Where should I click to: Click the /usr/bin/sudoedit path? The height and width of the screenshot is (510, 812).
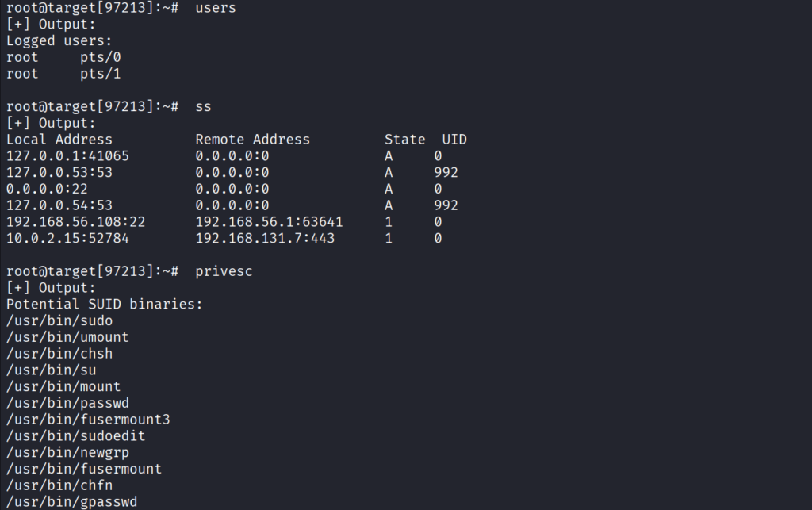pyautogui.click(x=75, y=436)
